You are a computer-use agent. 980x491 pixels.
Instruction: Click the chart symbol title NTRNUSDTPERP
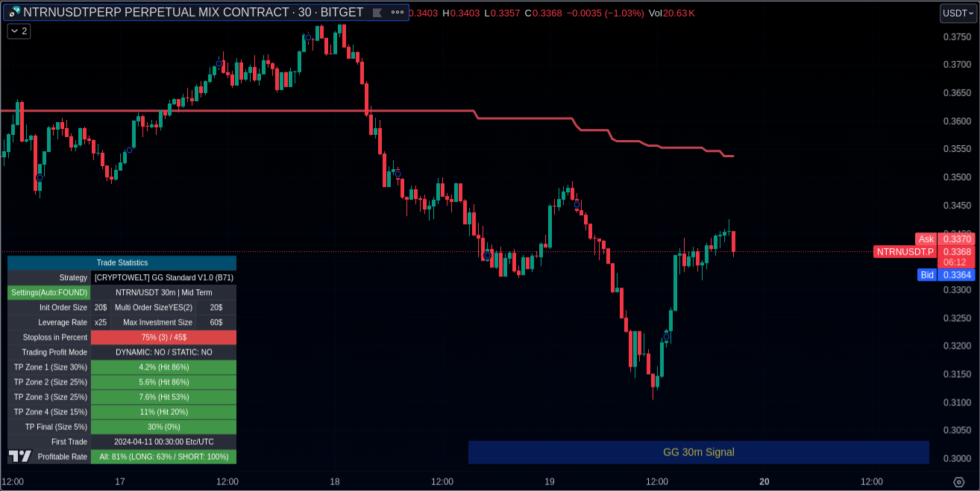click(193, 13)
